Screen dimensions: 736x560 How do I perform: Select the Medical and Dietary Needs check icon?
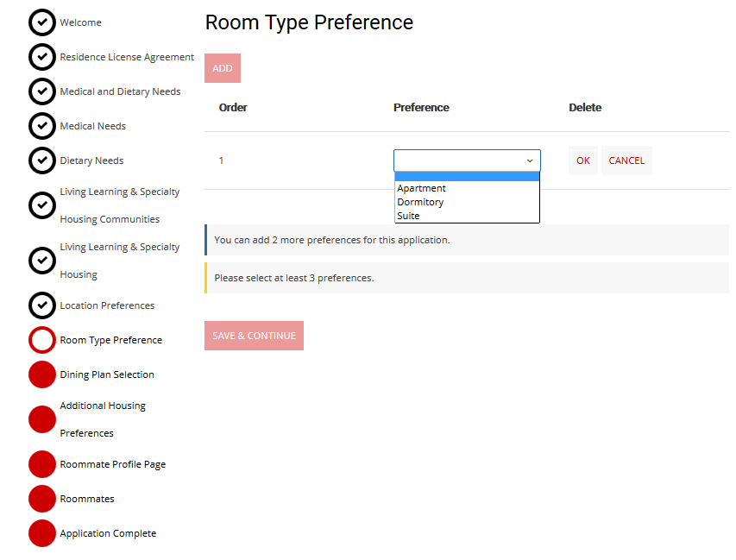pyautogui.click(x=42, y=91)
